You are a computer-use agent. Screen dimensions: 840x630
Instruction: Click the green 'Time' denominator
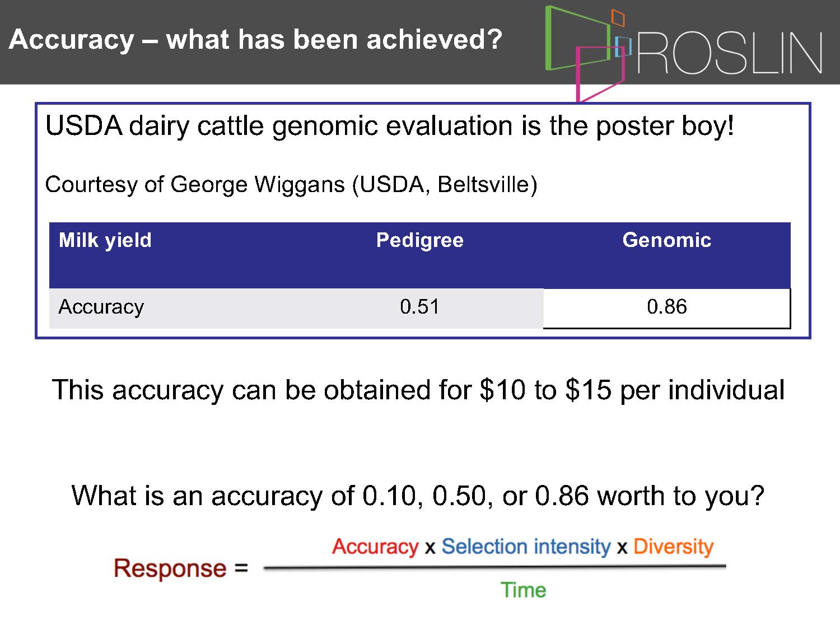[524, 590]
